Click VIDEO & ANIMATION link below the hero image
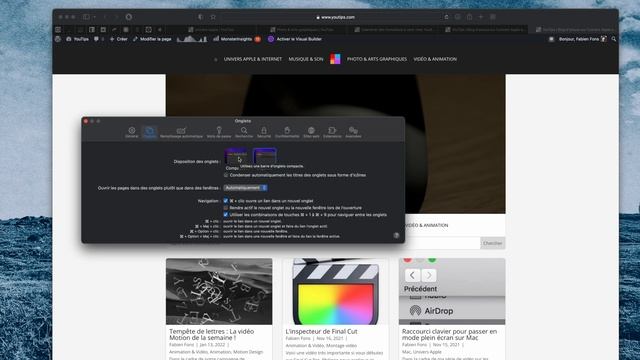This screenshot has height=360, width=640. (427, 225)
